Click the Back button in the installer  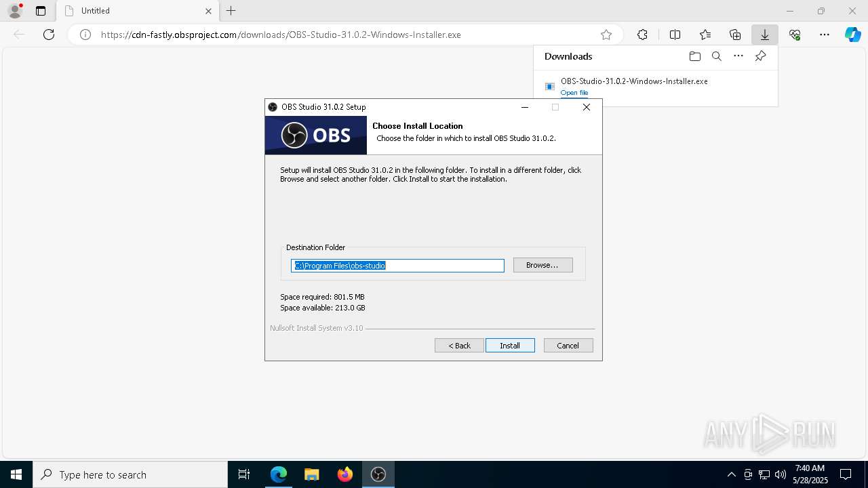pyautogui.click(x=459, y=346)
